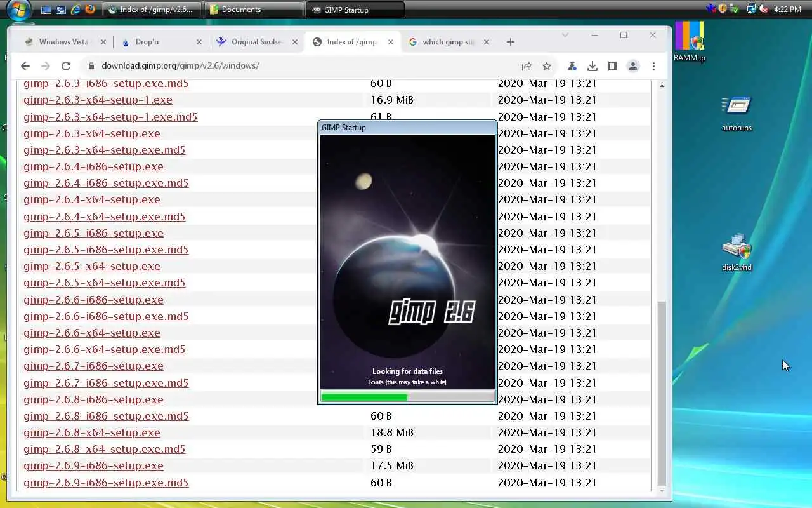This screenshot has height=508, width=812.
Task: Download gimp-2.6.3-x64-setup-1.exe
Action: [98, 100]
